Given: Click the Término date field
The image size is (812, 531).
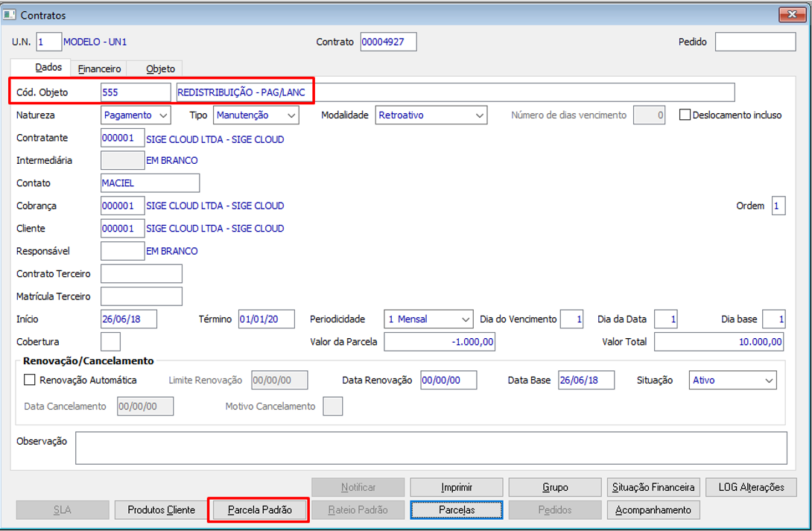Looking at the screenshot, I should click(x=266, y=319).
